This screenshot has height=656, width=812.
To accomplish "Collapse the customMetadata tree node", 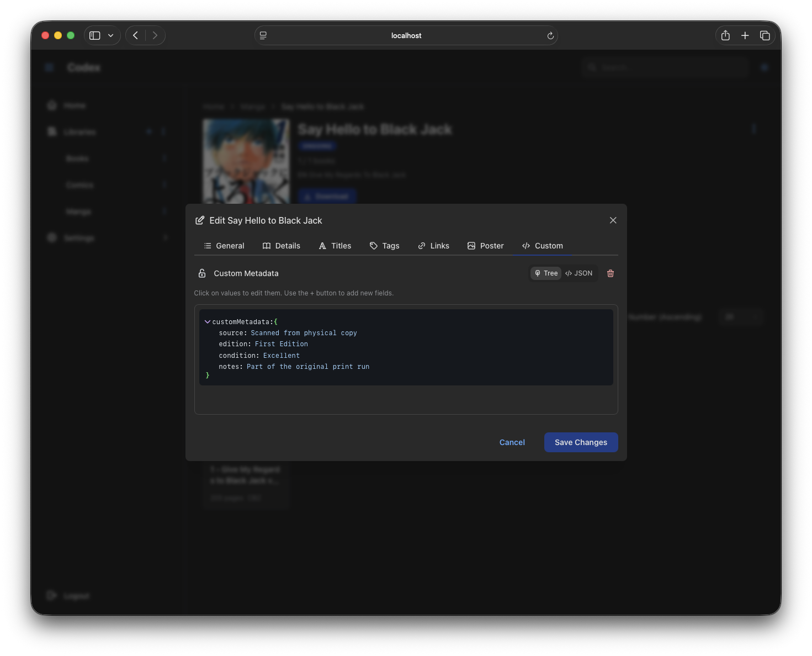I will 208,321.
